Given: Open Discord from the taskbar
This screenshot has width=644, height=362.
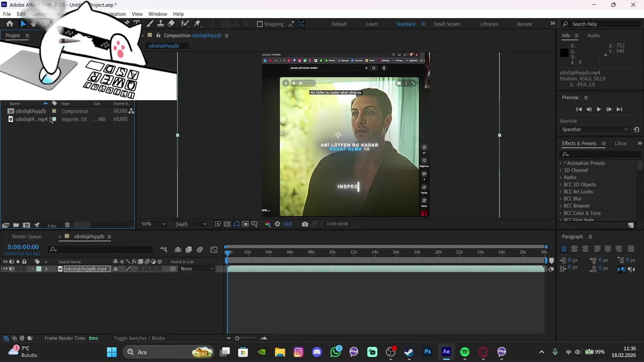Looking at the screenshot, I should point(317,352).
